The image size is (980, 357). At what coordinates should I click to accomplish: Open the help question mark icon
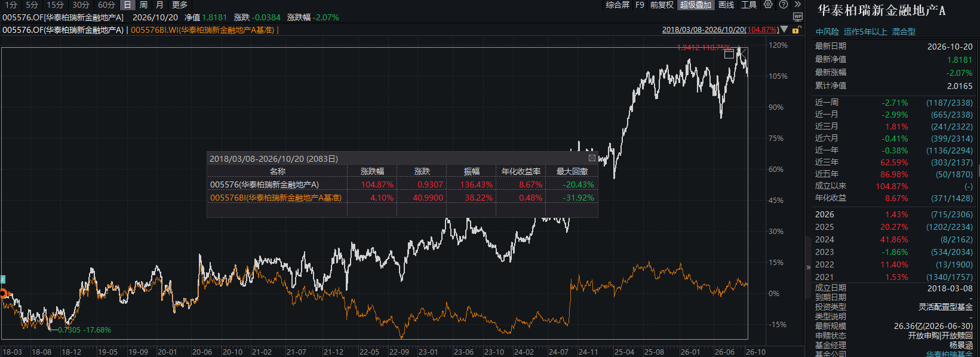pos(784,5)
